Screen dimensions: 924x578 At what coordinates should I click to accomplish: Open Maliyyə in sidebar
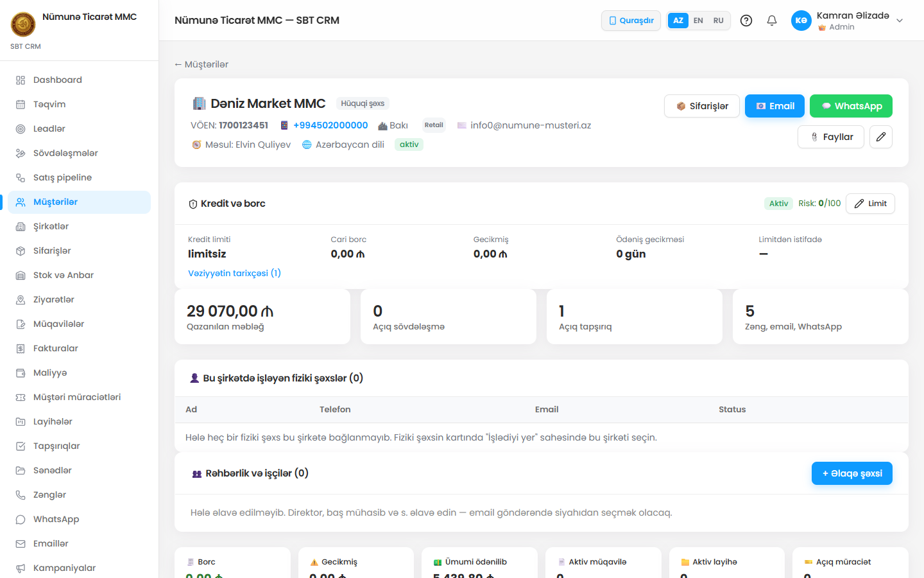pos(80,373)
